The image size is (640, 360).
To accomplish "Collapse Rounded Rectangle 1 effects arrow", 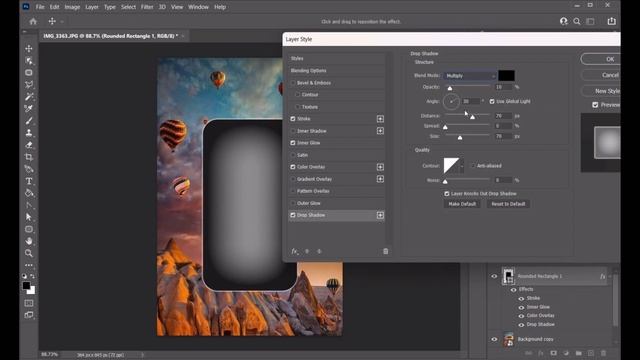I will [610, 276].
